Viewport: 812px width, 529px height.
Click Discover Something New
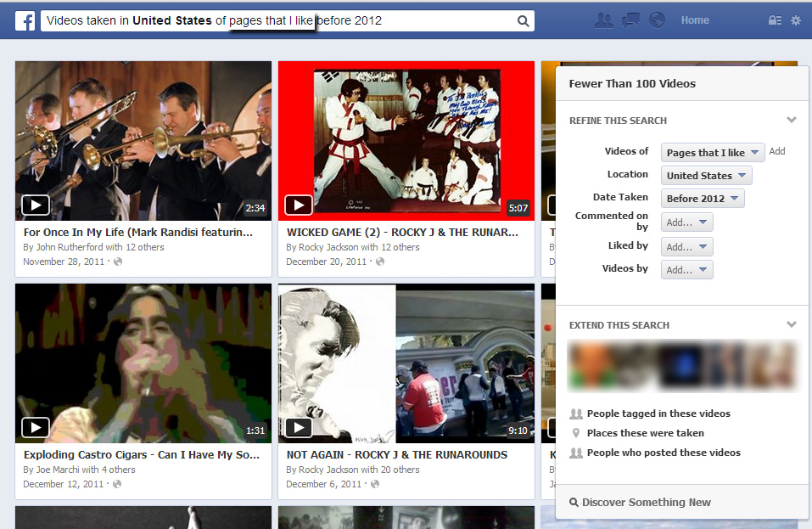(646, 502)
